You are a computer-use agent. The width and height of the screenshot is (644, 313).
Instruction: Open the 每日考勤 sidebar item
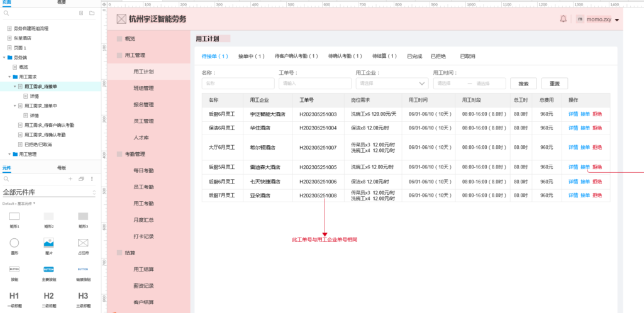143,171
